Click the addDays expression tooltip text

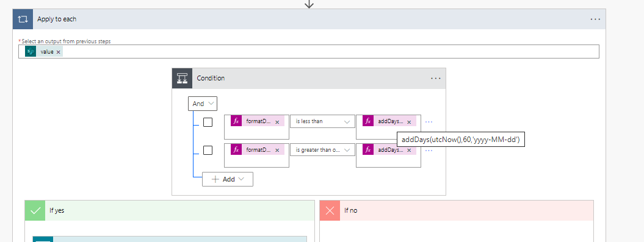pos(461,140)
